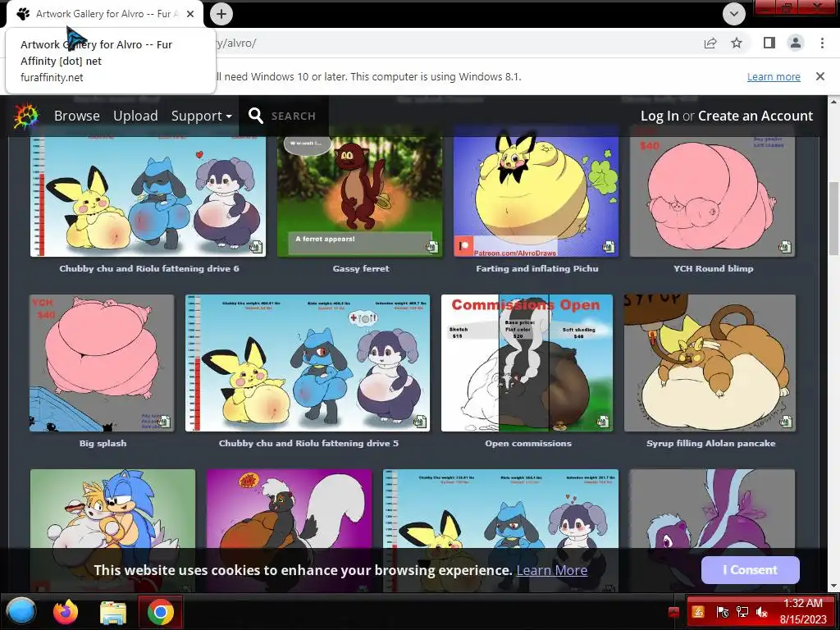Click the Chrome taskbar icon
840x630 pixels.
point(160,612)
